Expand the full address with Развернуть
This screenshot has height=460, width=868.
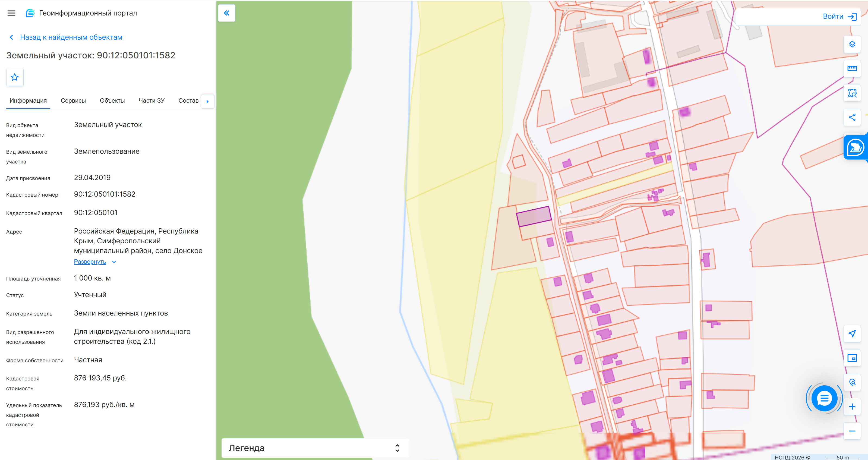click(x=95, y=262)
